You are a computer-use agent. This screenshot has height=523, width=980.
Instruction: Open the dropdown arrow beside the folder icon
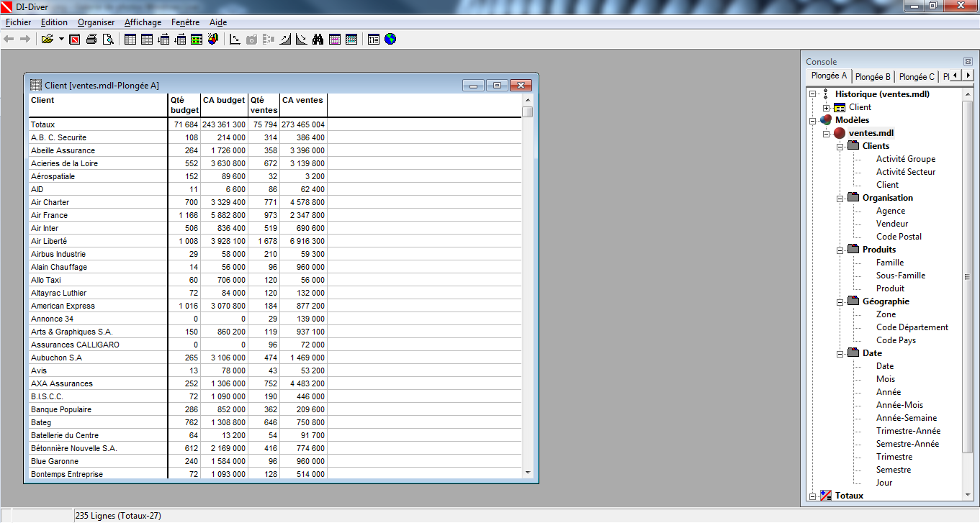(x=61, y=39)
